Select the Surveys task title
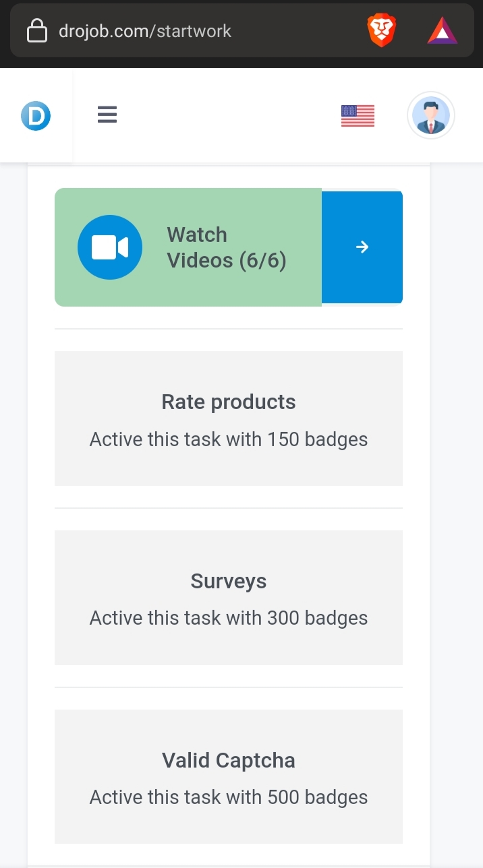 229,582
